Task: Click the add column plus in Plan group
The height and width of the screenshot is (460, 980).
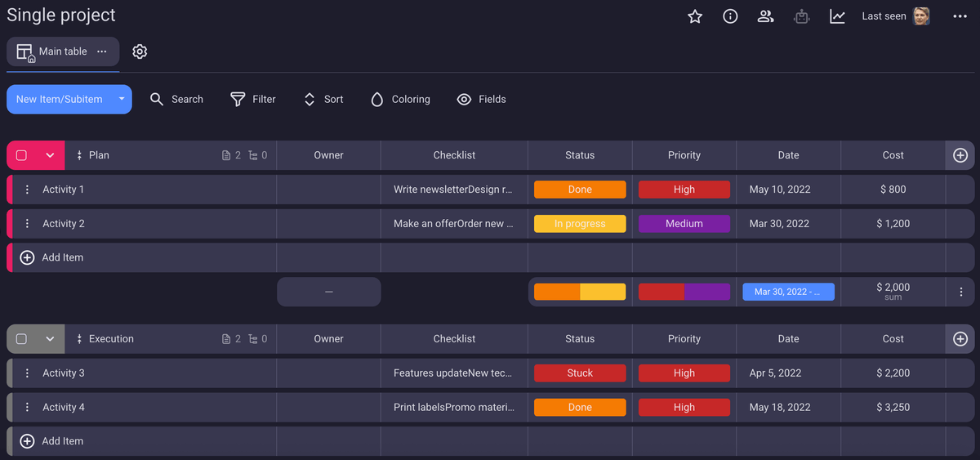Action: (x=960, y=155)
